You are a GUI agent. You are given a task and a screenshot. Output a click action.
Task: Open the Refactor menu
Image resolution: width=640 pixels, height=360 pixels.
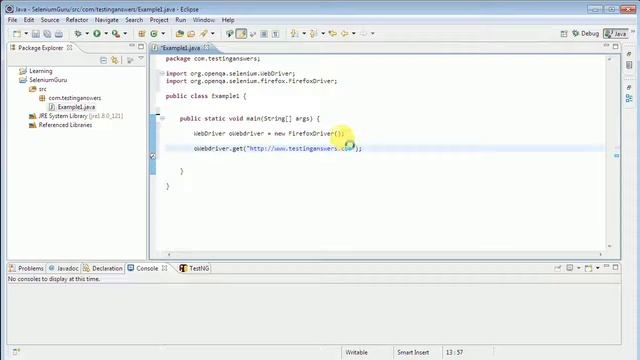(77, 20)
